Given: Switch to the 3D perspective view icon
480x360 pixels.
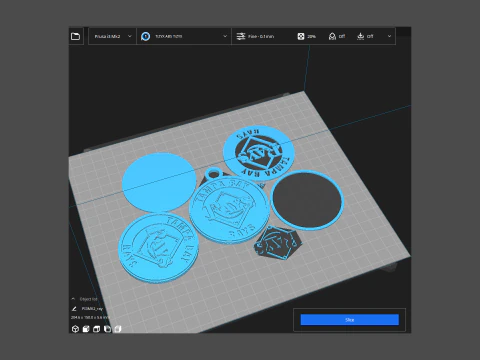Looking at the screenshot, I should coord(75,329).
